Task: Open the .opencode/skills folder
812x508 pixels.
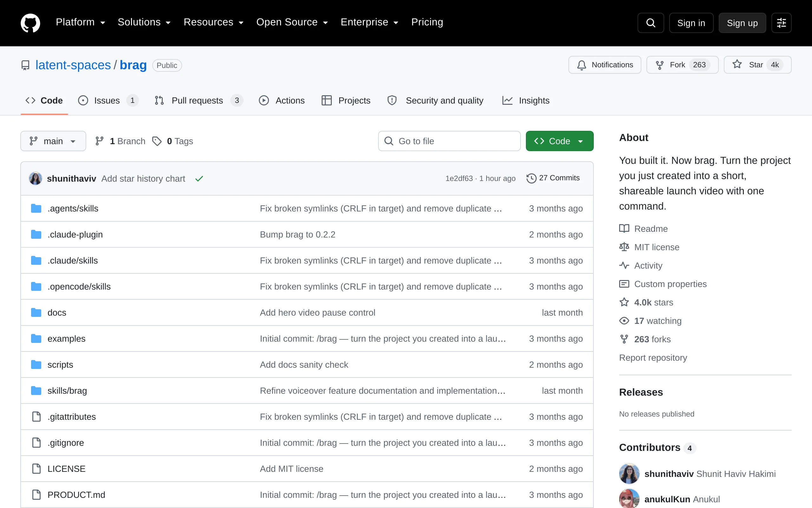Action: pos(79,287)
